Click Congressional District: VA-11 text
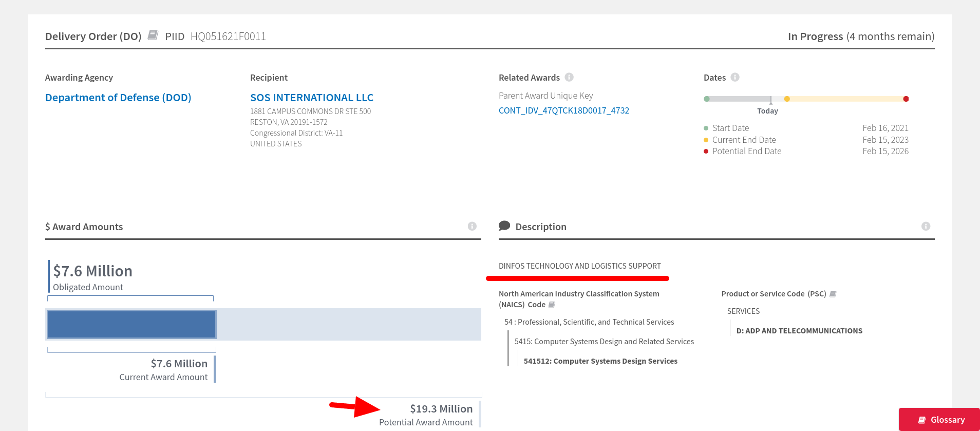 tap(296, 133)
